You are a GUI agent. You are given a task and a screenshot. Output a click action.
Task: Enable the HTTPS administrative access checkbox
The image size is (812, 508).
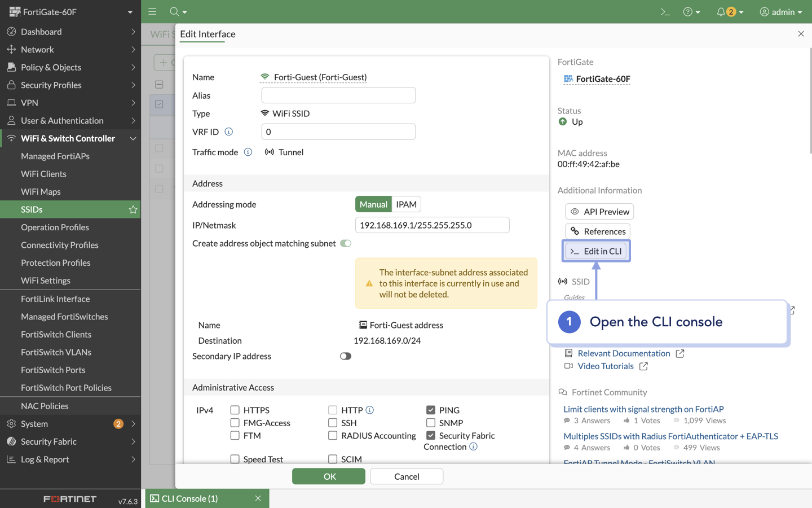(235, 410)
